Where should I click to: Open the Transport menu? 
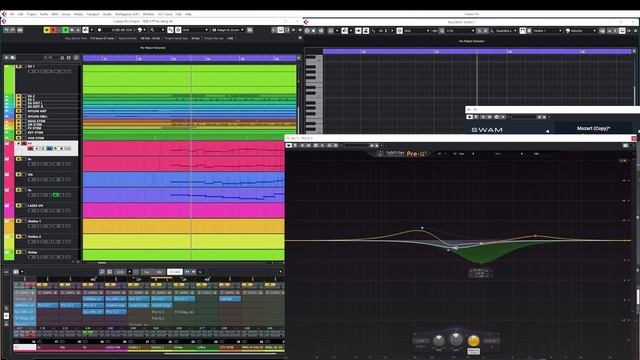coord(93,14)
